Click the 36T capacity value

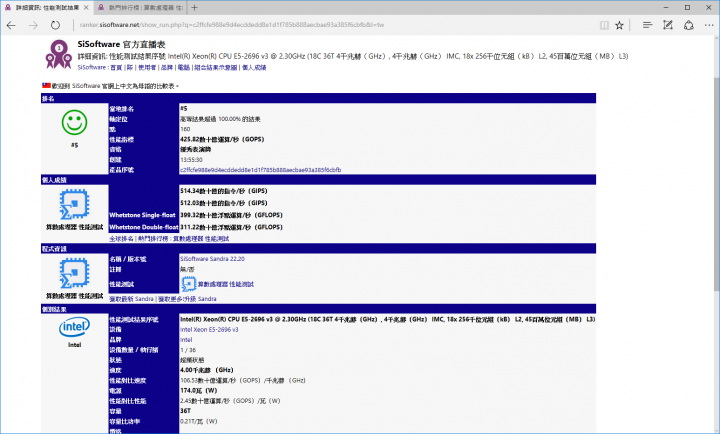185,411
